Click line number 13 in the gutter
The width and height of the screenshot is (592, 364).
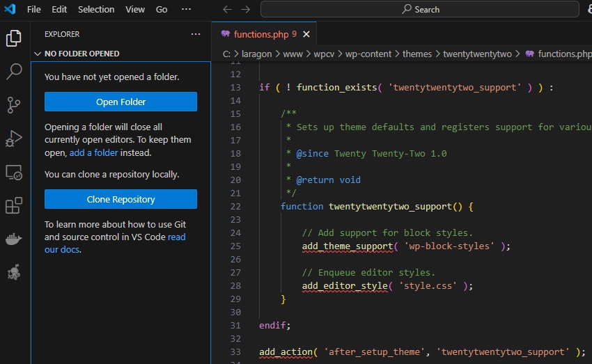235,88
